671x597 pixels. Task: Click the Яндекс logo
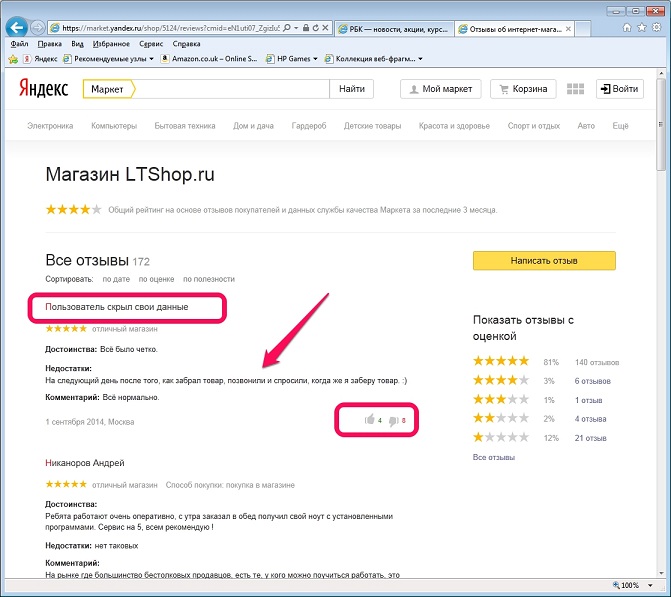click(44, 89)
